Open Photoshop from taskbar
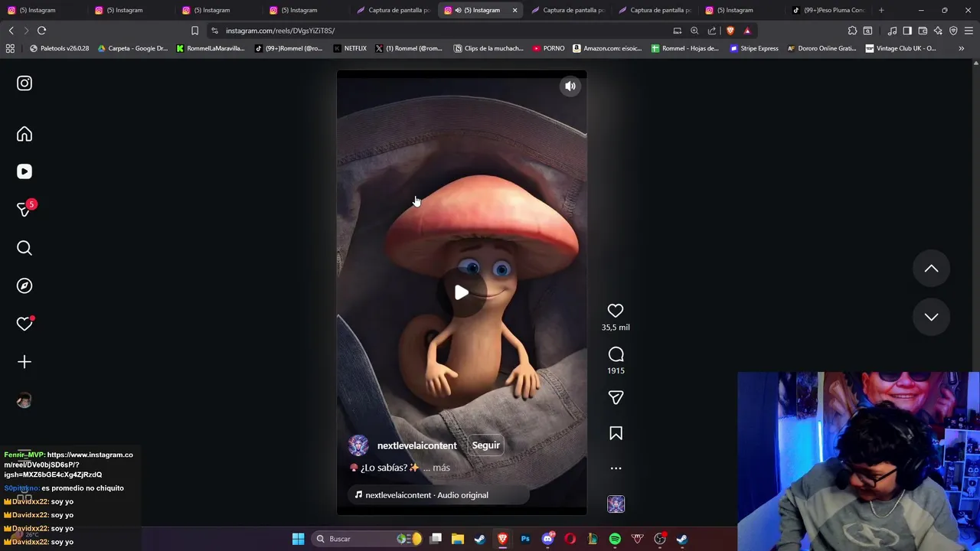 (525, 539)
